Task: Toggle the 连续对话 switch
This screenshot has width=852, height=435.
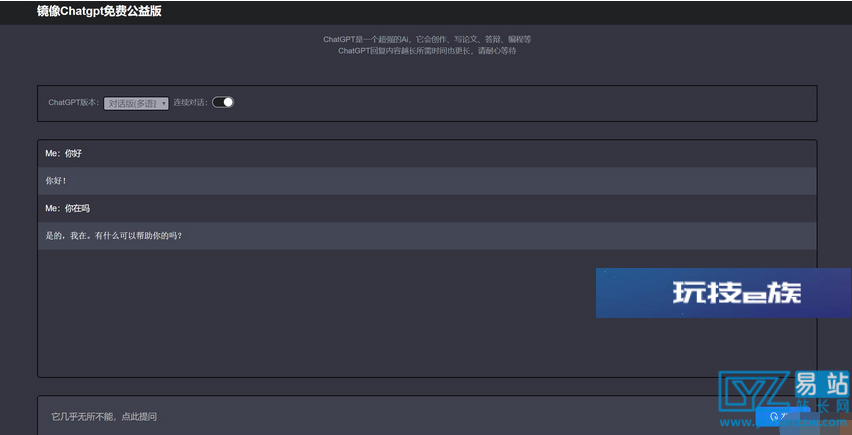Action: pyautogui.click(x=223, y=102)
